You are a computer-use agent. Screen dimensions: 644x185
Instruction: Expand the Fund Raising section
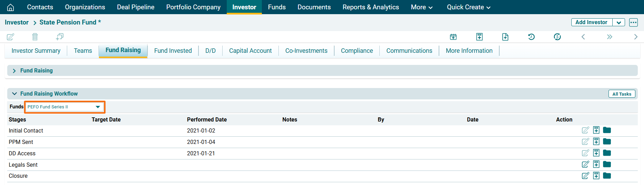pyautogui.click(x=14, y=71)
